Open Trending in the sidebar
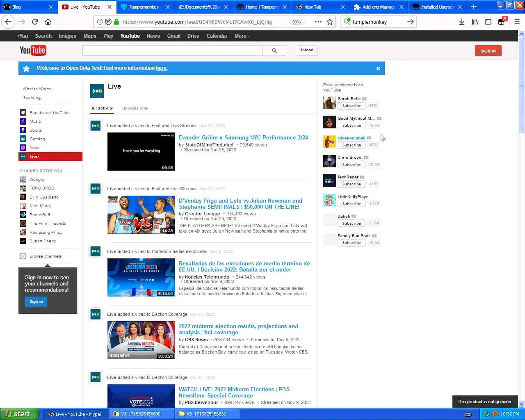 [x=32, y=98]
